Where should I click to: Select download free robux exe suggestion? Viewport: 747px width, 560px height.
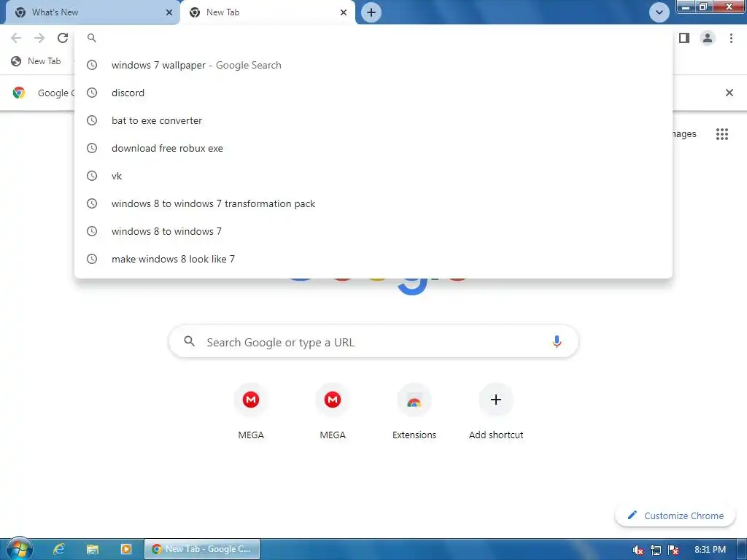point(373,148)
